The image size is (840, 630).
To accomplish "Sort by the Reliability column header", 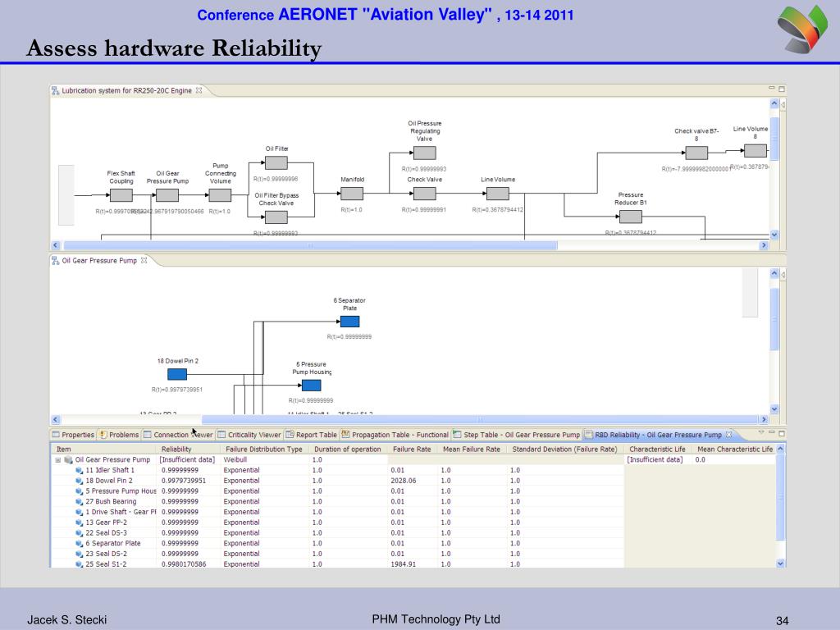I will pos(189,449).
